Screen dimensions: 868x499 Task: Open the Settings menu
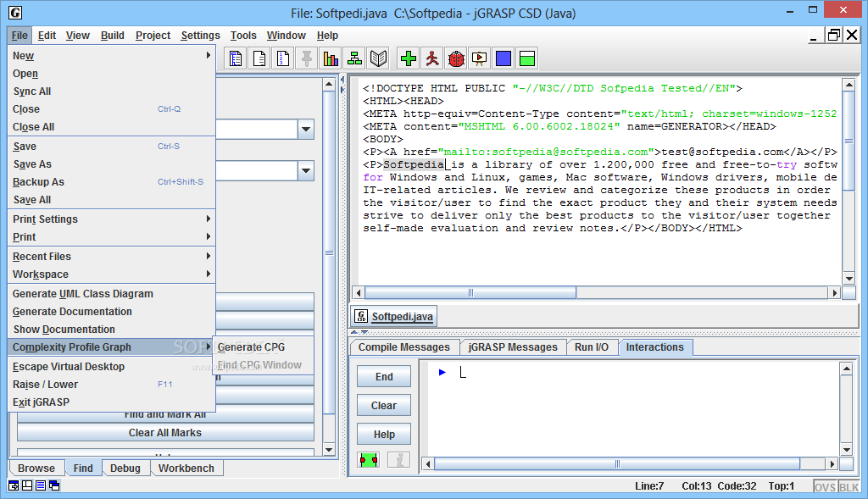tap(200, 36)
